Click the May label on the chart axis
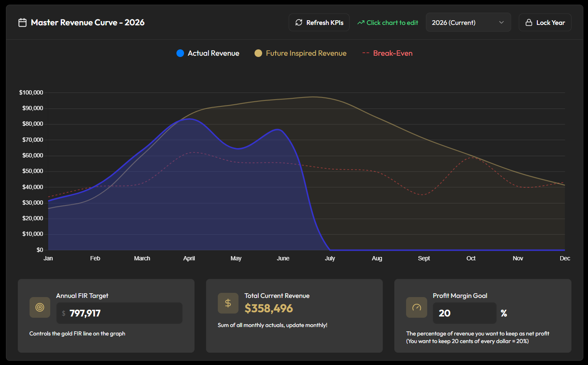This screenshot has height=365, width=588. point(236,258)
